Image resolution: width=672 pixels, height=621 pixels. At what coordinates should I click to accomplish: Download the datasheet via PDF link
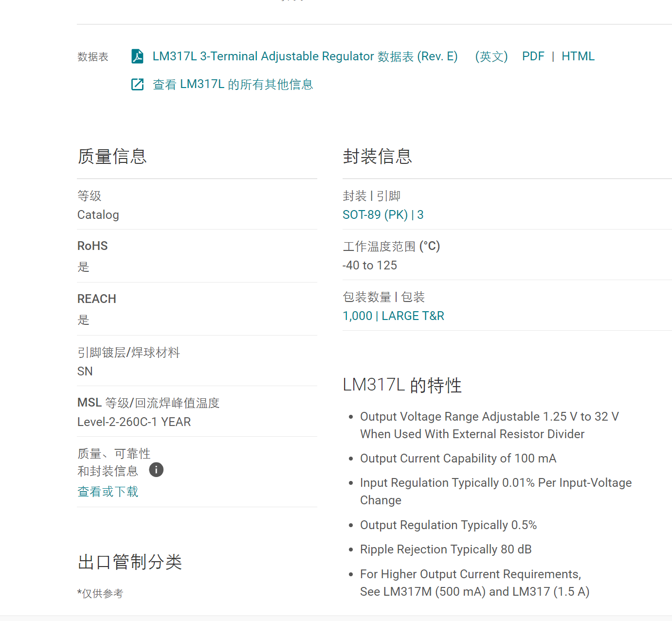pos(533,56)
